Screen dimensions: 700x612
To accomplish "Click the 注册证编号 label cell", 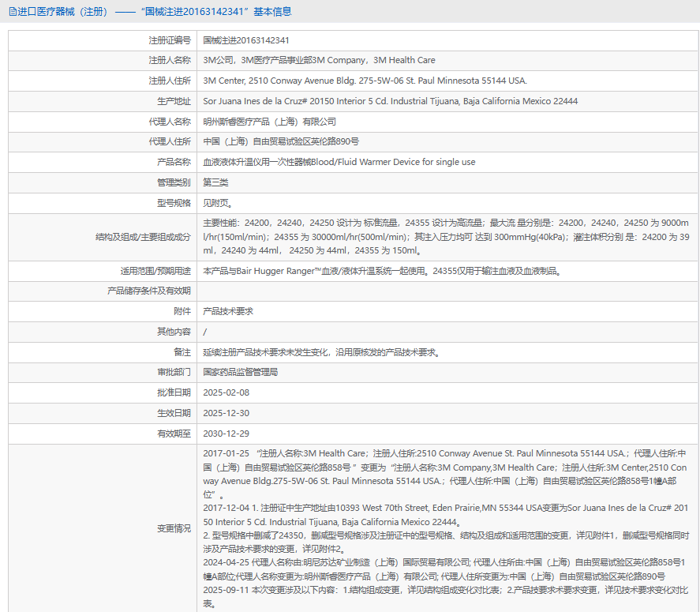I will coord(103,40).
